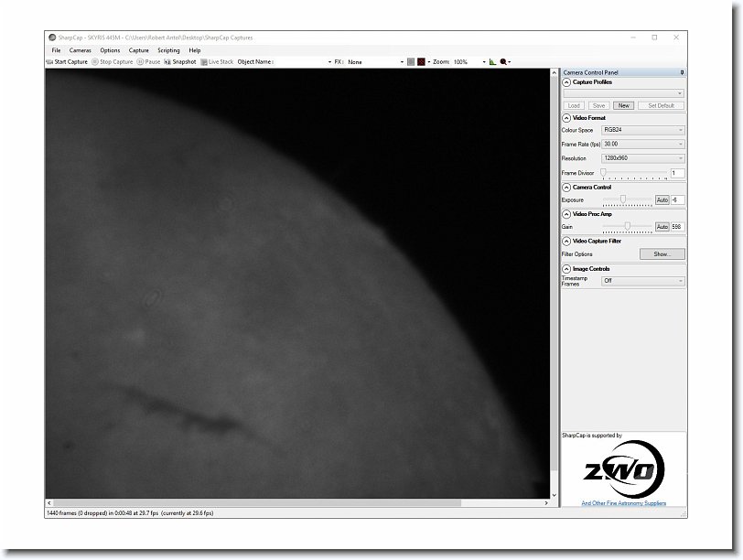Click the Set Default button
743x560 pixels.
[661, 105]
